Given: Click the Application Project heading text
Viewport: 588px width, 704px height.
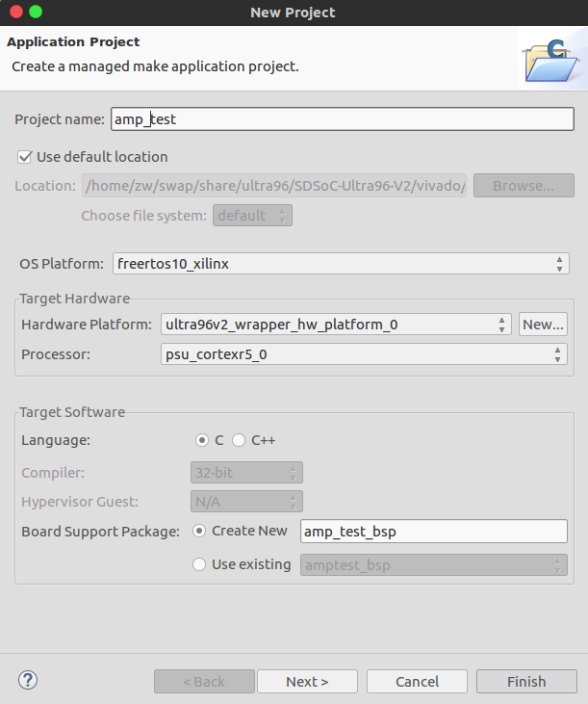Looking at the screenshot, I should 73,41.
